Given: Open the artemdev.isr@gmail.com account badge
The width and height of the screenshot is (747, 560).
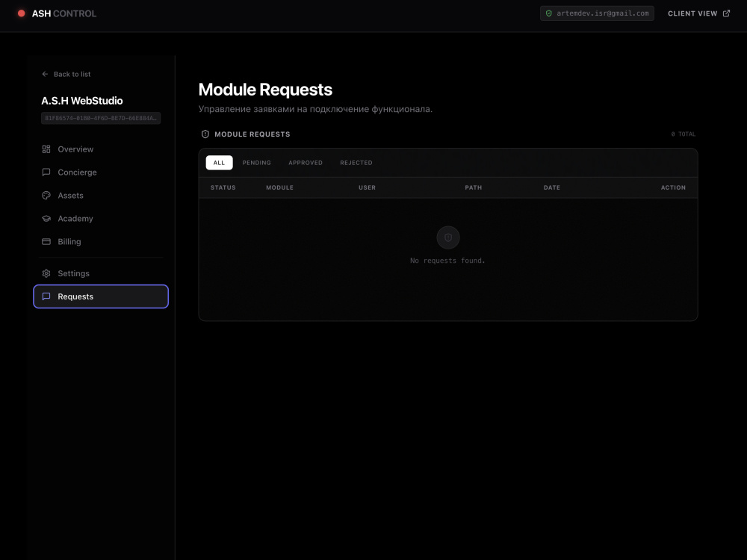Looking at the screenshot, I should tap(597, 13).
